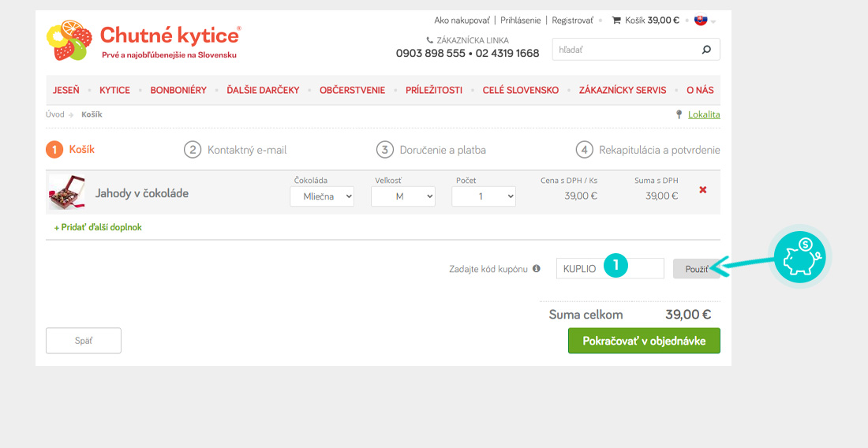Click the teal piggy bank icon
This screenshot has height=448, width=868.
tap(799, 256)
